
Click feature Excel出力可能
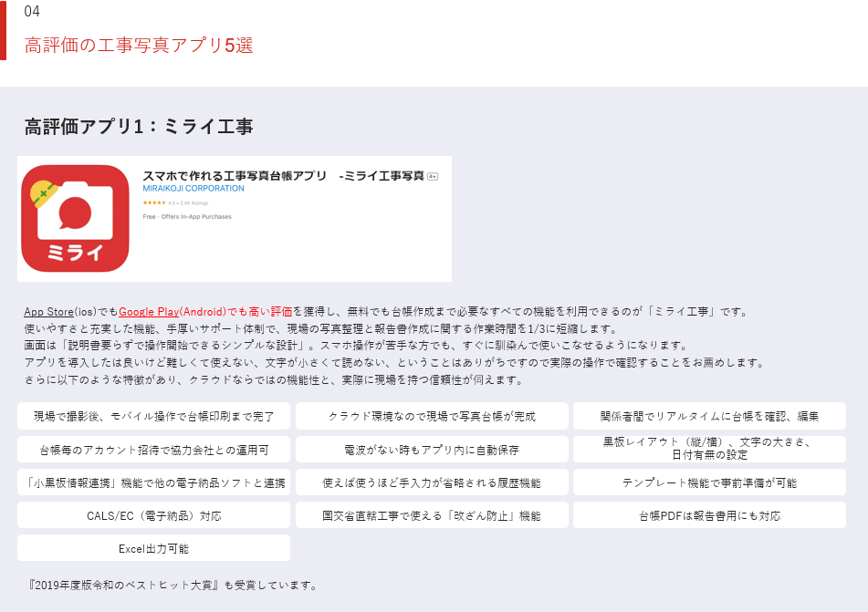pyautogui.click(x=154, y=548)
